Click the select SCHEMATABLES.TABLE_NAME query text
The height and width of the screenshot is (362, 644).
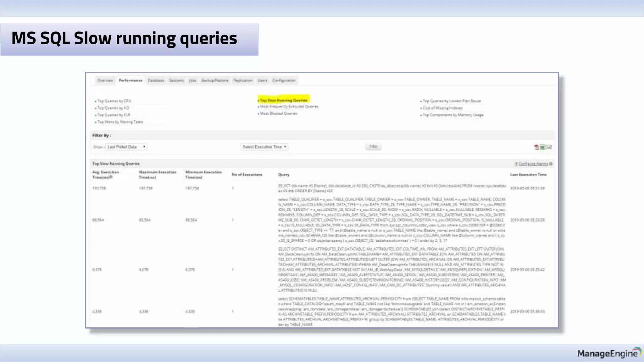(x=392, y=312)
